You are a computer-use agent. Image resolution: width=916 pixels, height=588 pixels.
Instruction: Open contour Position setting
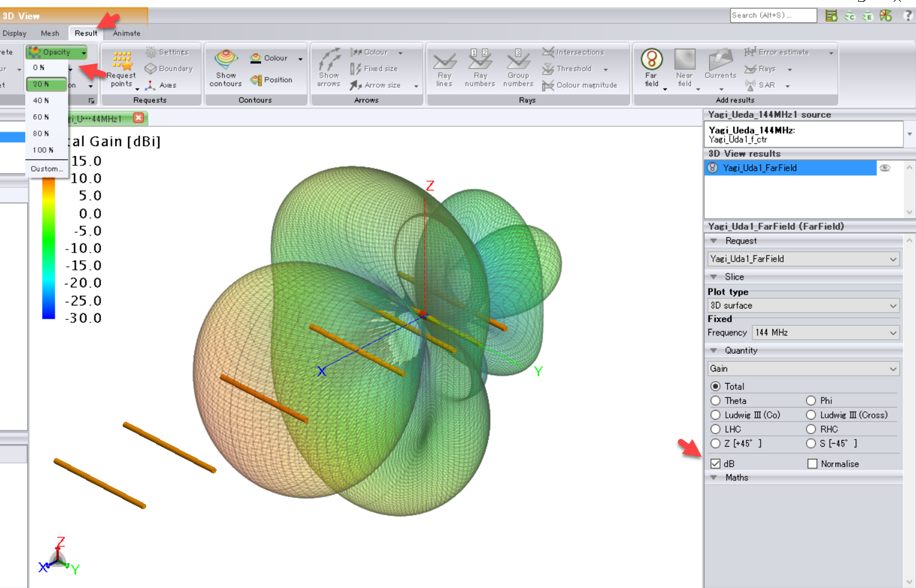[271, 79]
